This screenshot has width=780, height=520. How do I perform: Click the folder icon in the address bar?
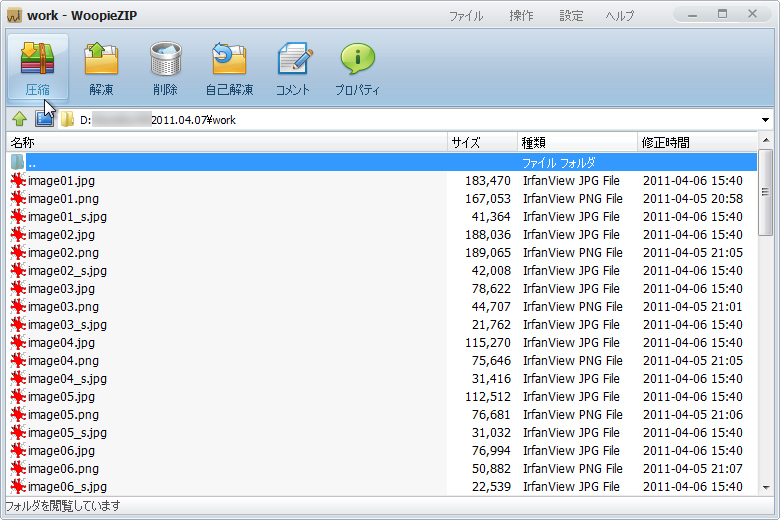click(67, 119)
